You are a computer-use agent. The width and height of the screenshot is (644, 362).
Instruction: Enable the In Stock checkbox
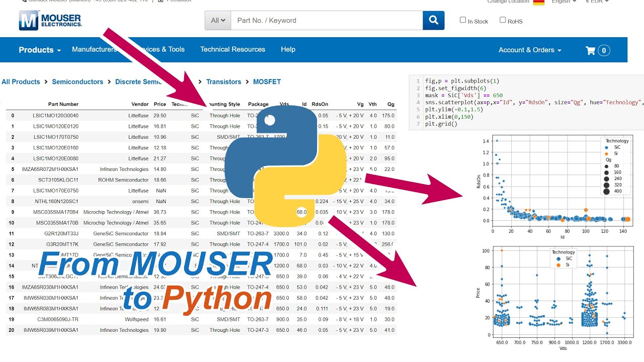(463, 20)
